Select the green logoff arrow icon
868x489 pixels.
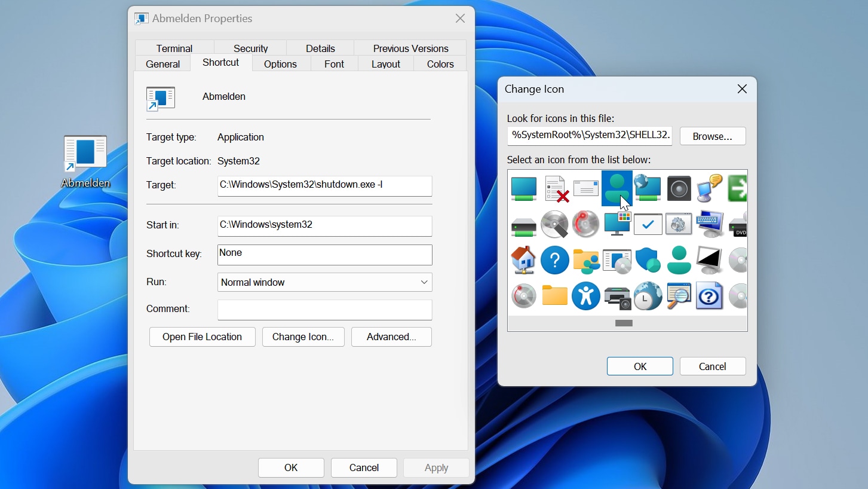737,188
